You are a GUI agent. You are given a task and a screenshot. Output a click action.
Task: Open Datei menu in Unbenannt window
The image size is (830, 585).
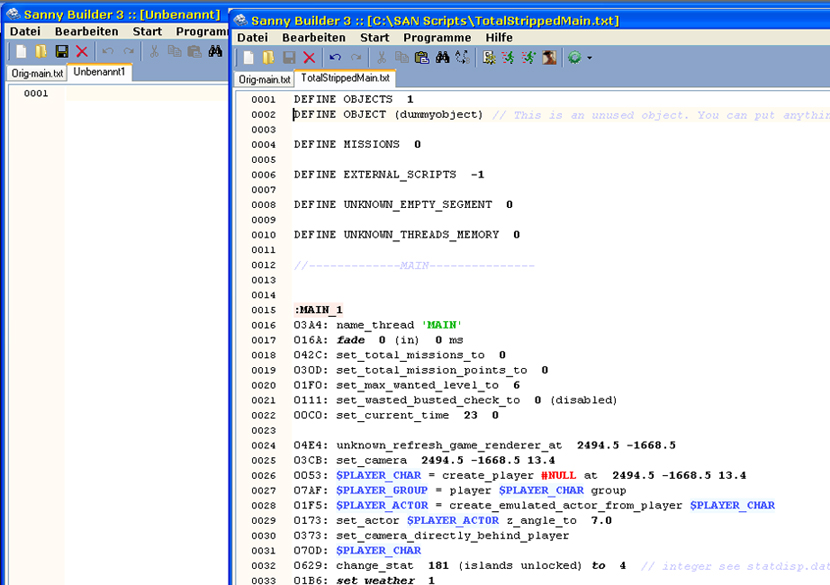(24, 31)
